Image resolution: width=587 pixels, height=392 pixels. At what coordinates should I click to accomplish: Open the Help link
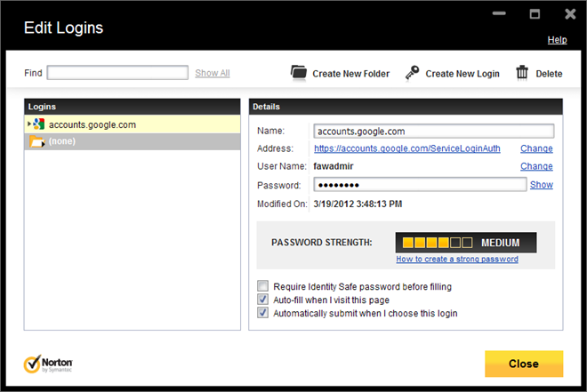point(557,40)
